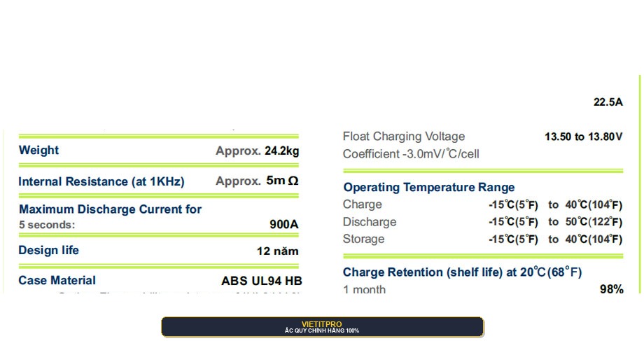Select the Internal Resistance (at 1KHz) label
The image size is (644, 341).
coord(101,181)
